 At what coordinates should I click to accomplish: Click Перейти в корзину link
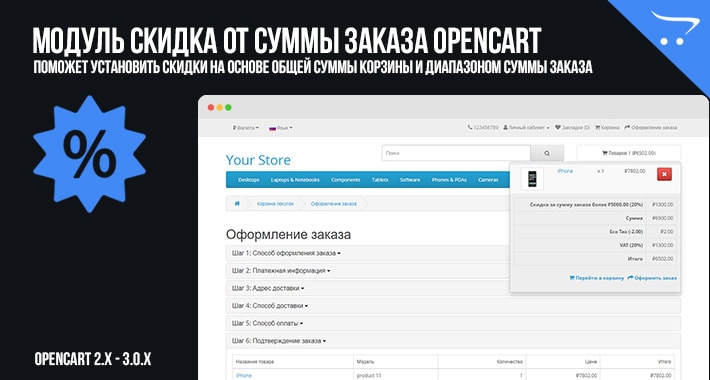[x=597, y=278]
